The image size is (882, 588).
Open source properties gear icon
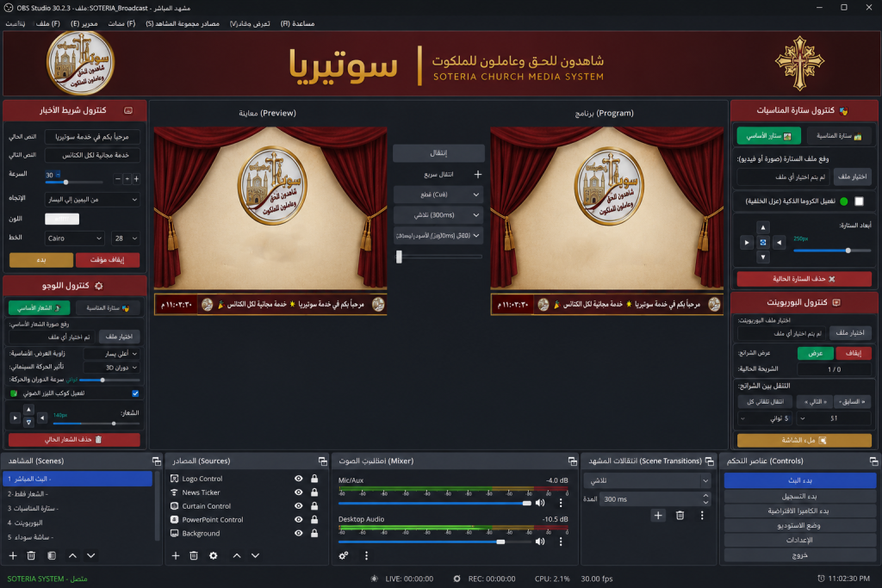214,555
